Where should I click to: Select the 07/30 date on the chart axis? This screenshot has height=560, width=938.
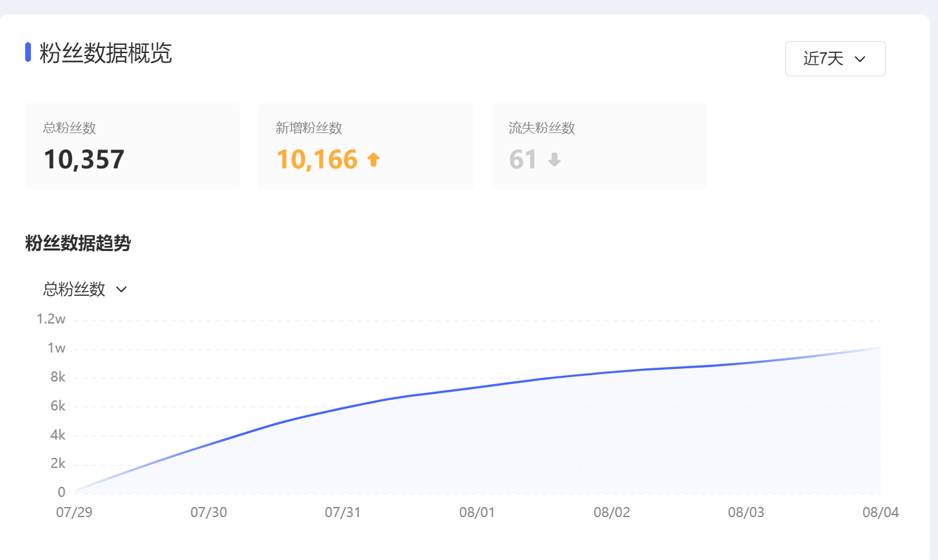click(209, 512)
